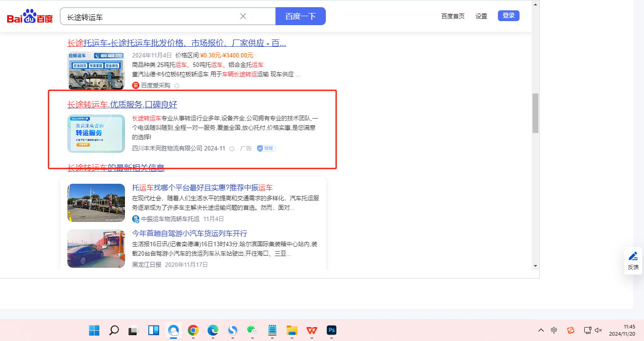The image size is (644, 341).
Task: Clear the search box with the X icon
Action: (243, 16)
